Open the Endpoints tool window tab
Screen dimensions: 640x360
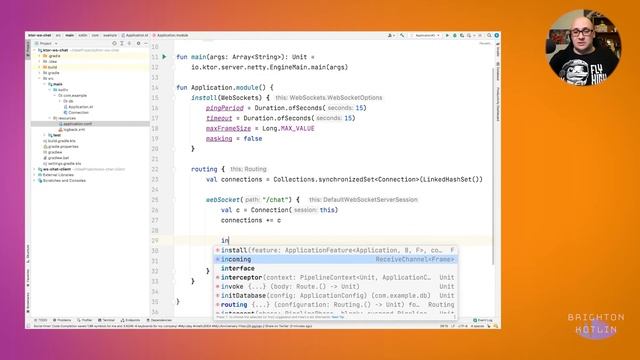click(130, 320)
